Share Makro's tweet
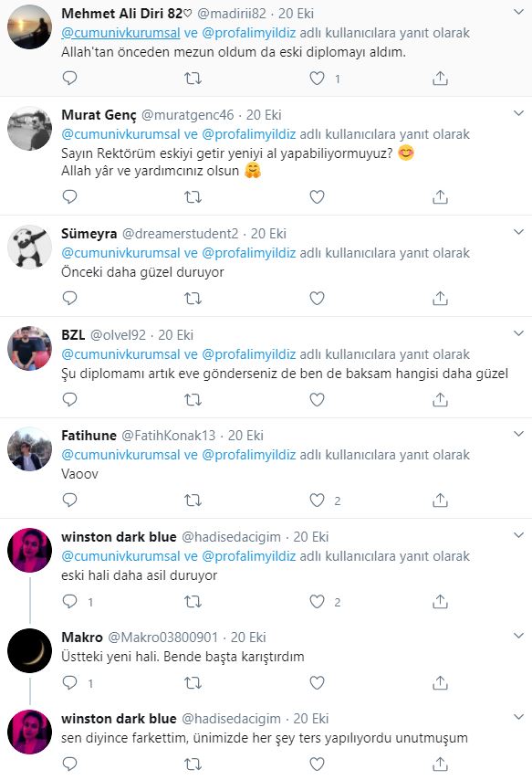532x780 pixels. tap(440, 682)
